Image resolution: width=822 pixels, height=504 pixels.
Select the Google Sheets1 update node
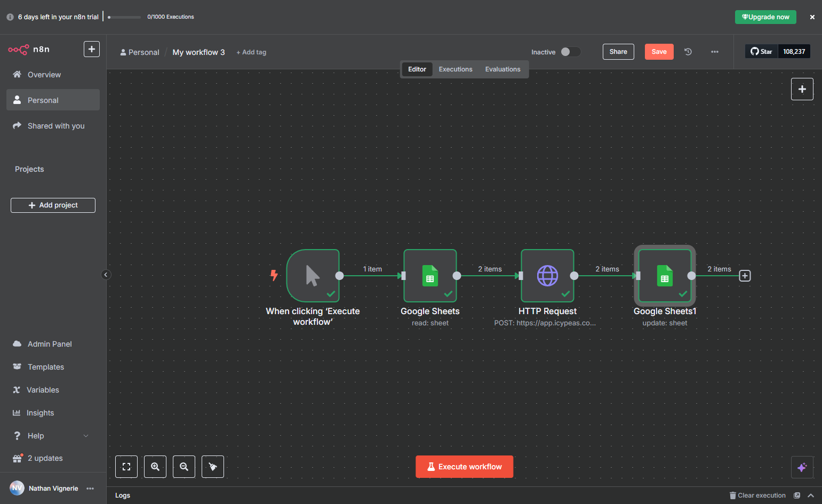click(x=665, y=276)
